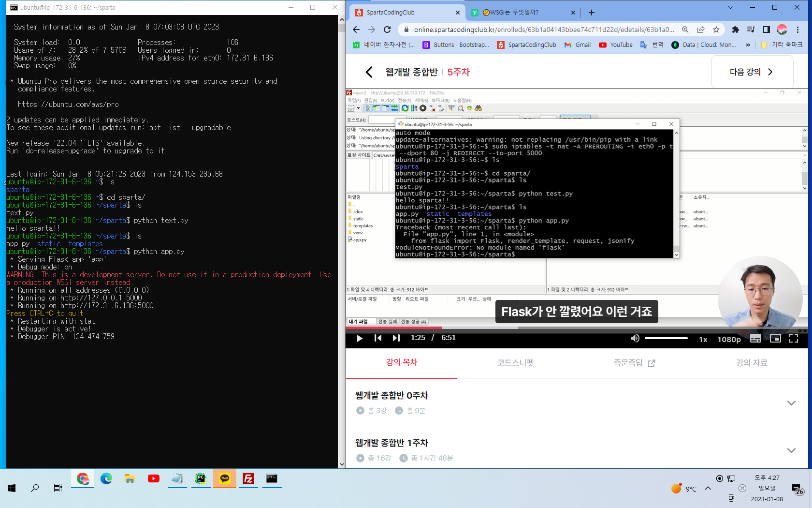Open KakaoTalk from taskbar
Image resolution: width=812 pixels, height=508 pixels.
[225, 479]
